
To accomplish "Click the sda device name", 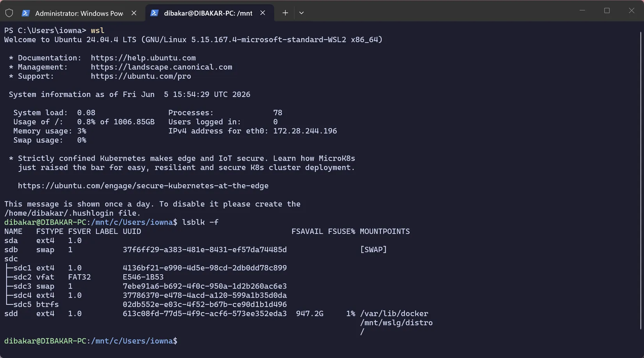I will click(11, 240).
